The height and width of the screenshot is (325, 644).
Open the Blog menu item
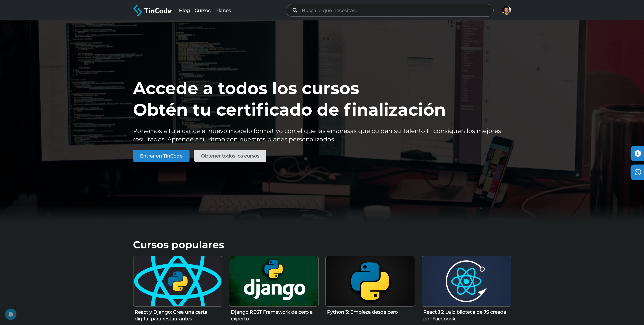point(184,10)
